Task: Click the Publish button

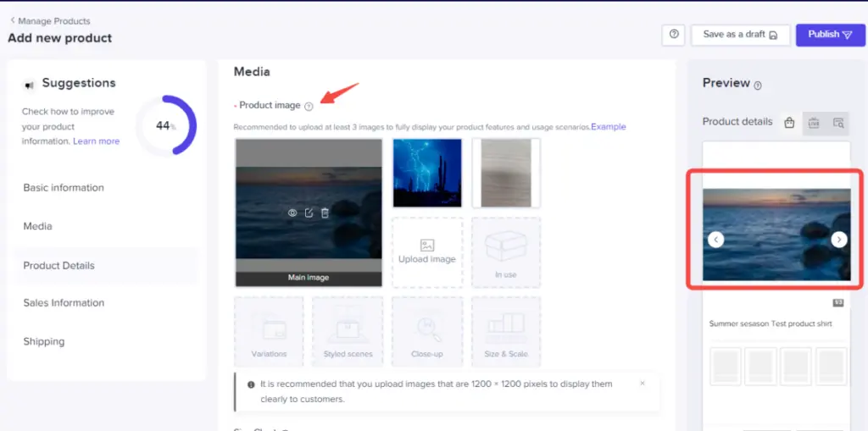Action: (x=830, y=35)
